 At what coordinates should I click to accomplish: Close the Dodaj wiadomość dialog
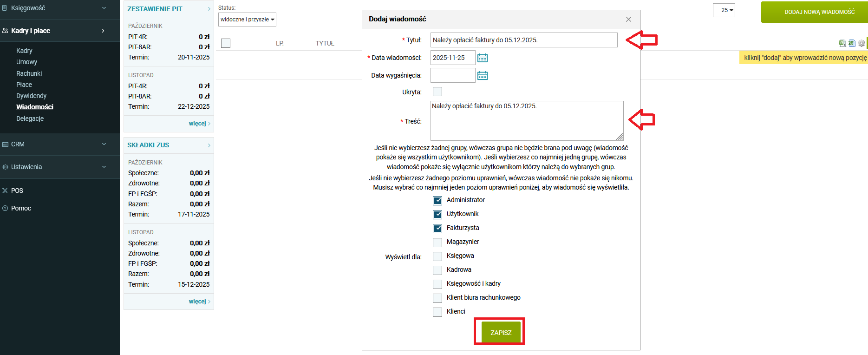click(x=628, y=19)
